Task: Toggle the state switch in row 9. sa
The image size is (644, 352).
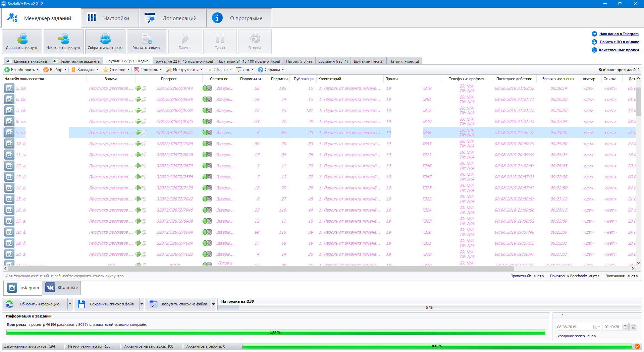Action: pyautogui.click(x=207, y=132)
